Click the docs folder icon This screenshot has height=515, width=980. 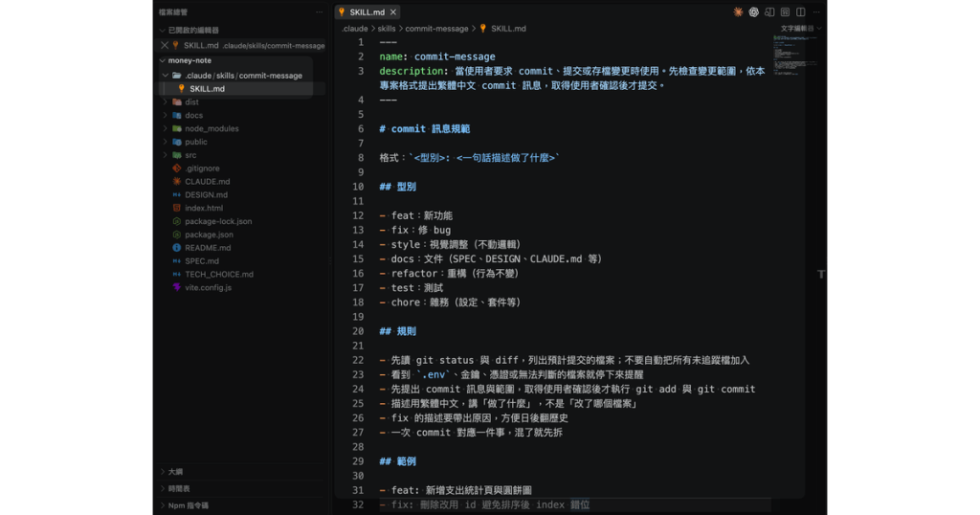click(177, 115)
